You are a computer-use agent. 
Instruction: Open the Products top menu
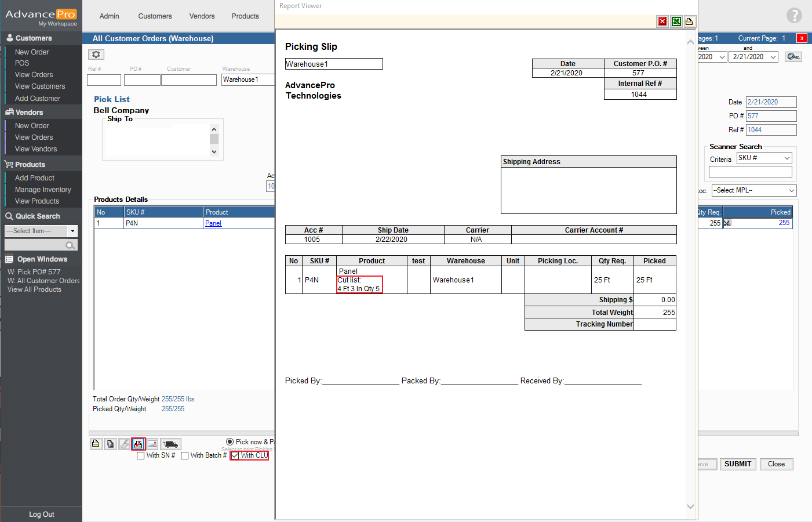click(x=245, y=16)
